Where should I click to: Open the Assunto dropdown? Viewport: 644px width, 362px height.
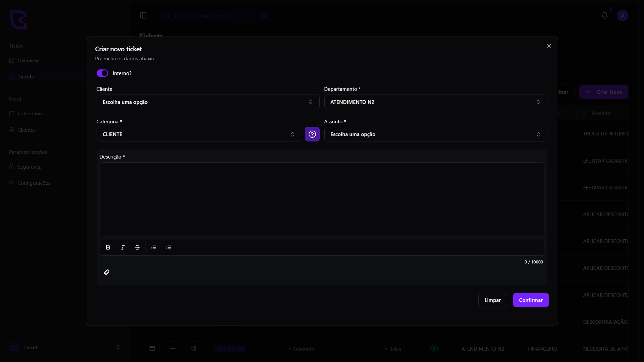tap(436, 134)
